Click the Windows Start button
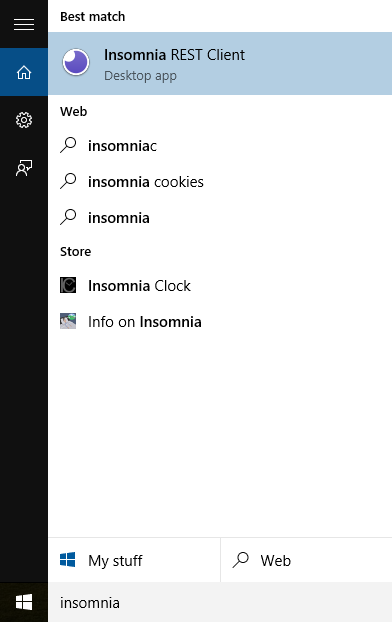 tap(24, 603)
